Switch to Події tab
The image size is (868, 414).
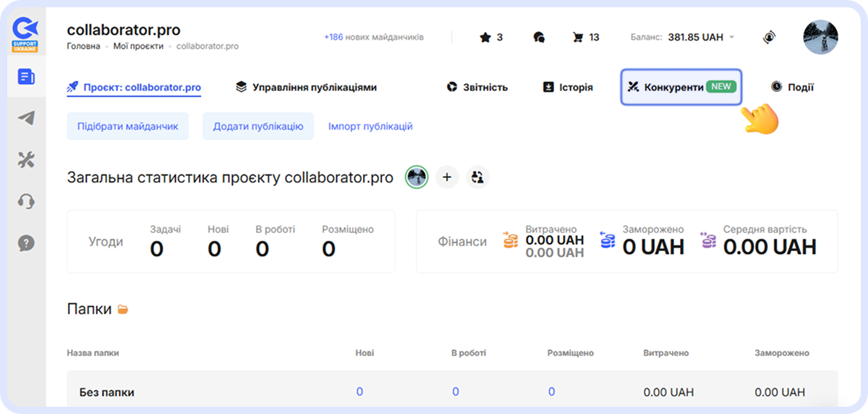[792, 88]
